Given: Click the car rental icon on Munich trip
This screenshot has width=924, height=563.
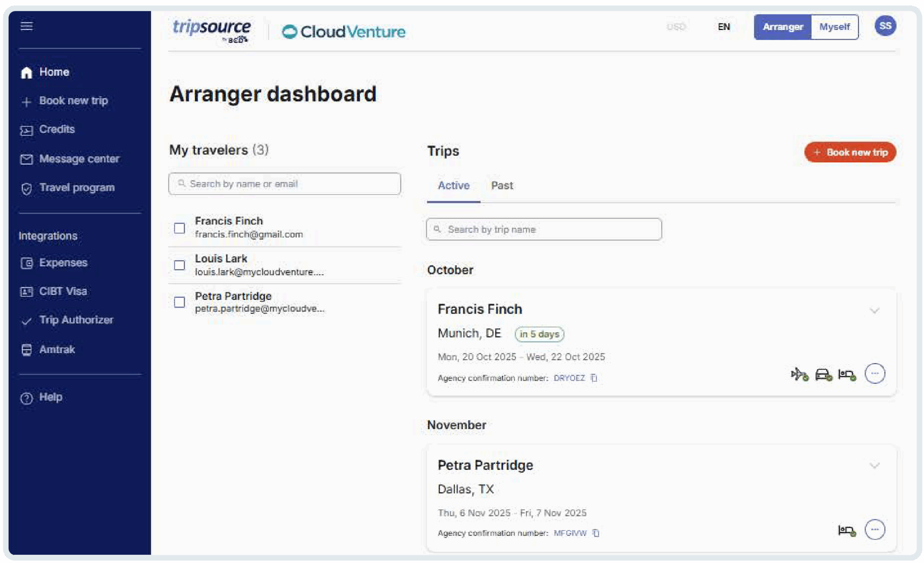Looking at the screenshot, I should 824,374.
